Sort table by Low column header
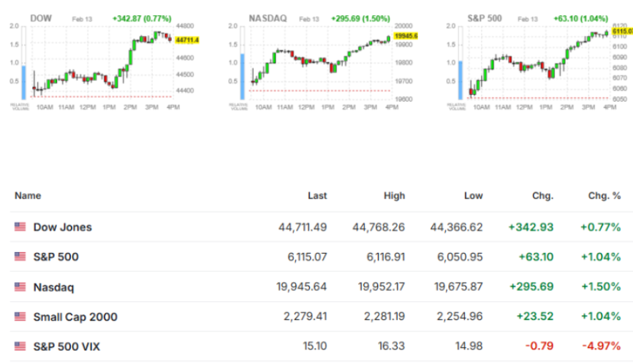The image size is (633, 364). coord(473,196)
